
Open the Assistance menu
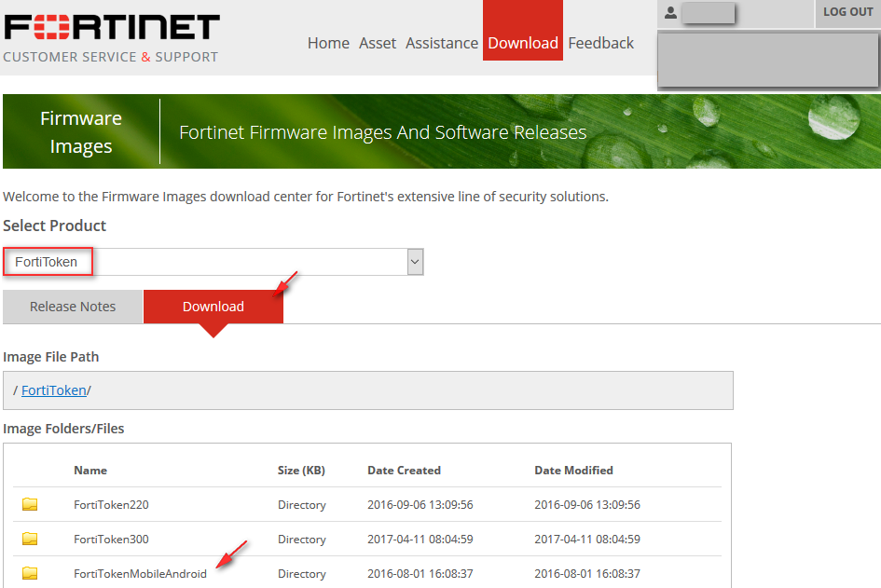442,43
